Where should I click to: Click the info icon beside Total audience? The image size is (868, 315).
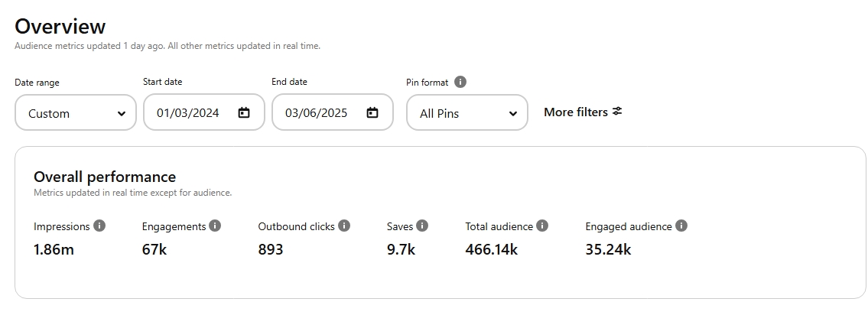[x=542, y=226]
